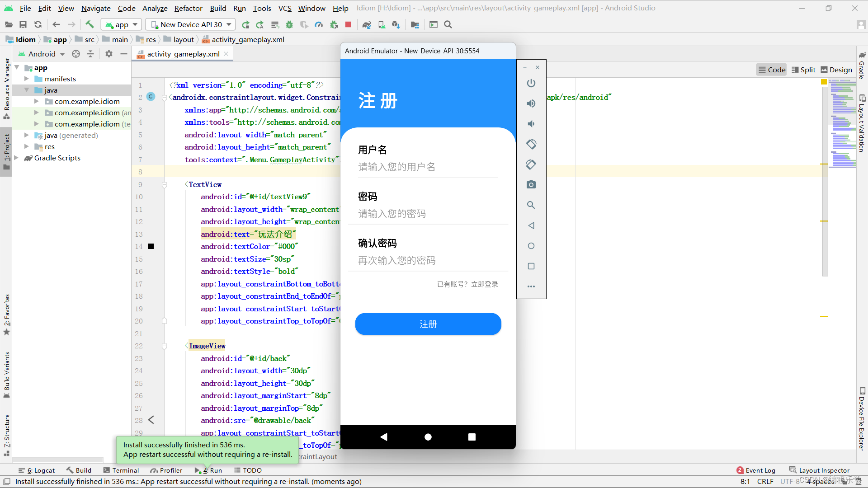Click the 已有账号？立即登录 link

pyautogui.click(x=467, y=284)
